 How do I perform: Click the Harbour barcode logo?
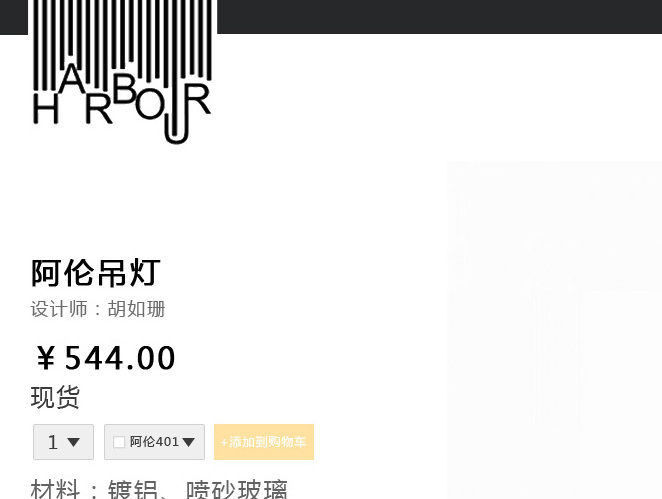[x=122, y=72]
